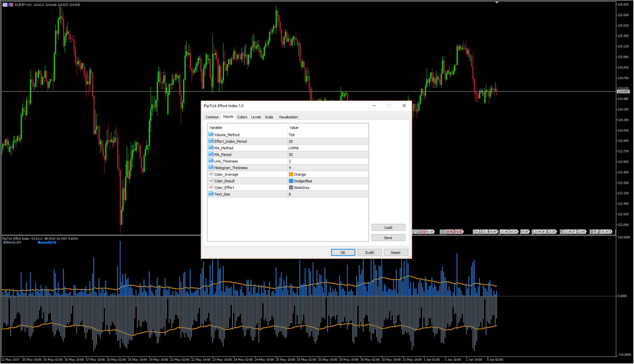Click the Orange color swatch
634x364 pixels.
pyautogui.click(x=291, y=174)
